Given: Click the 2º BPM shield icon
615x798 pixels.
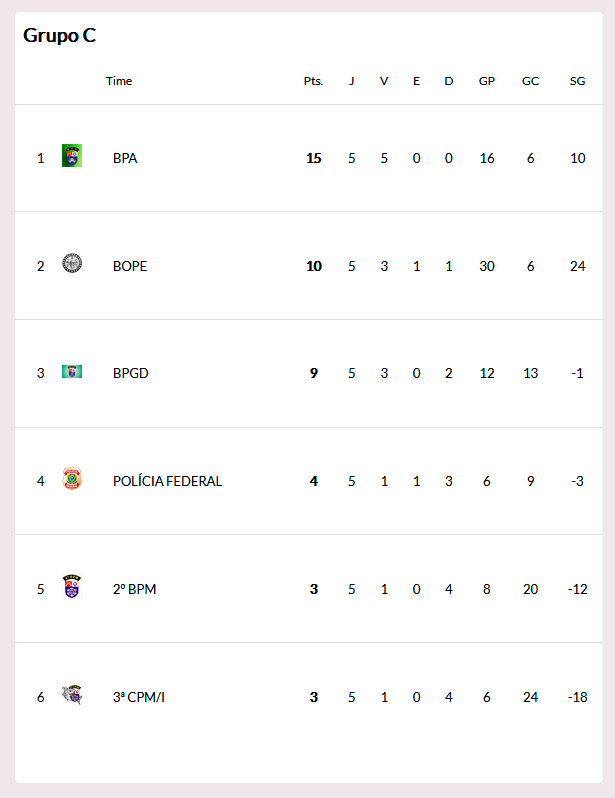Looking at the screenshot, I should click(72, 586).
